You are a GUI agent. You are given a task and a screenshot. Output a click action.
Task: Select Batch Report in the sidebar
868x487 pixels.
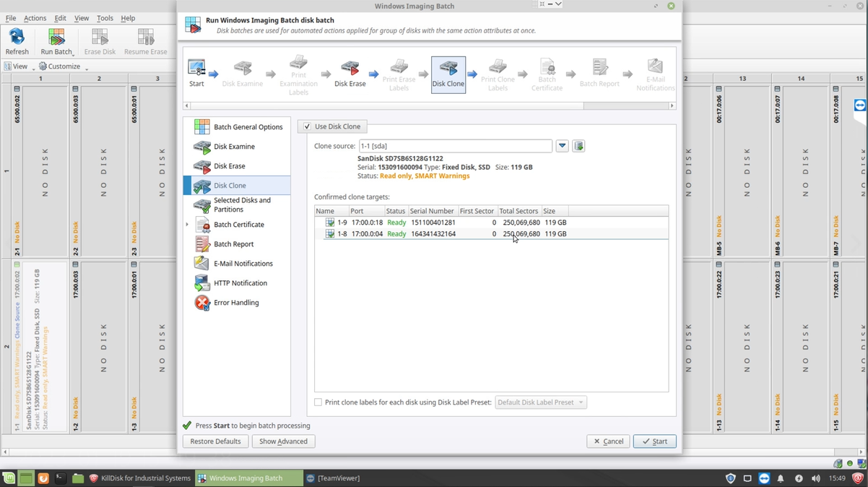pos(238,244)
